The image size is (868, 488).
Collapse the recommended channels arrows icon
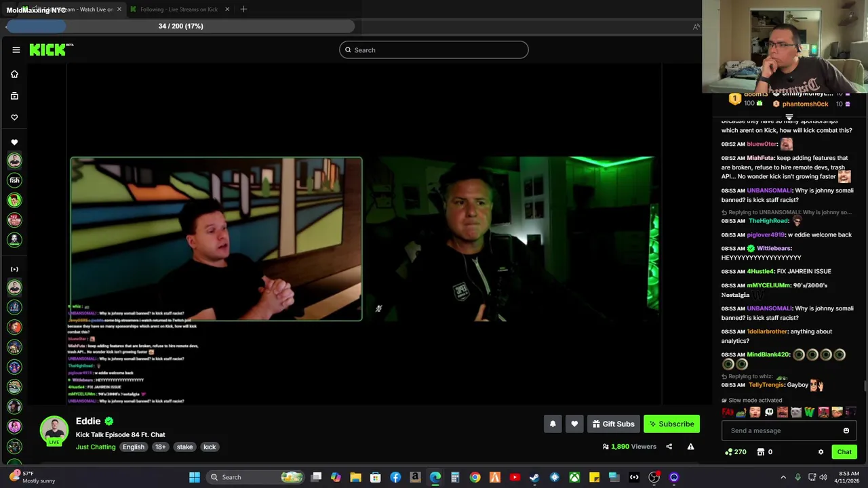tap(14, 269)
